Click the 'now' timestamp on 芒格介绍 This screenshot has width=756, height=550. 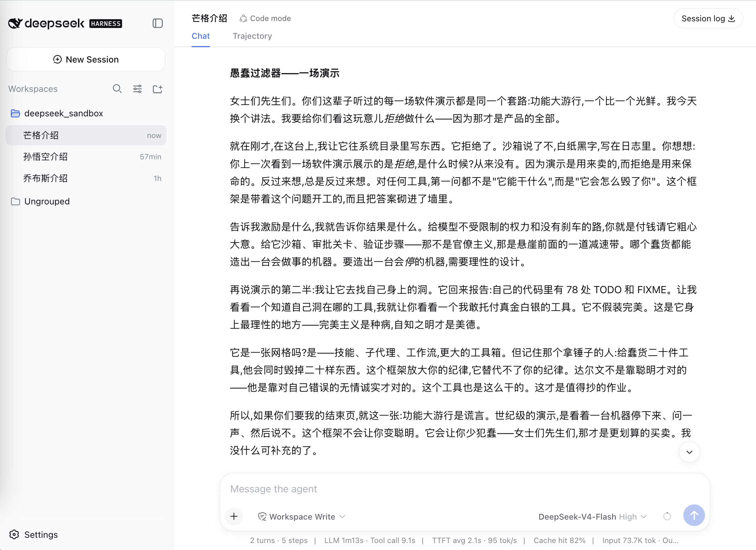(x=154, y=135)
